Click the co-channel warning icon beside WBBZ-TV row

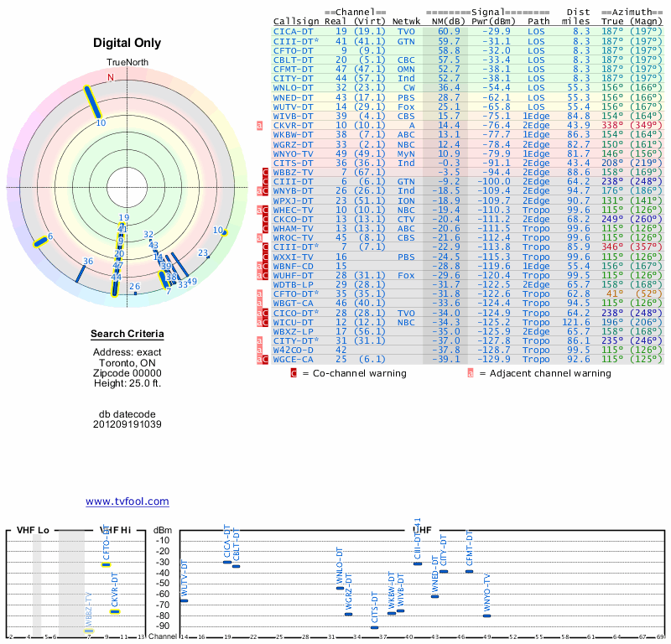266,172
